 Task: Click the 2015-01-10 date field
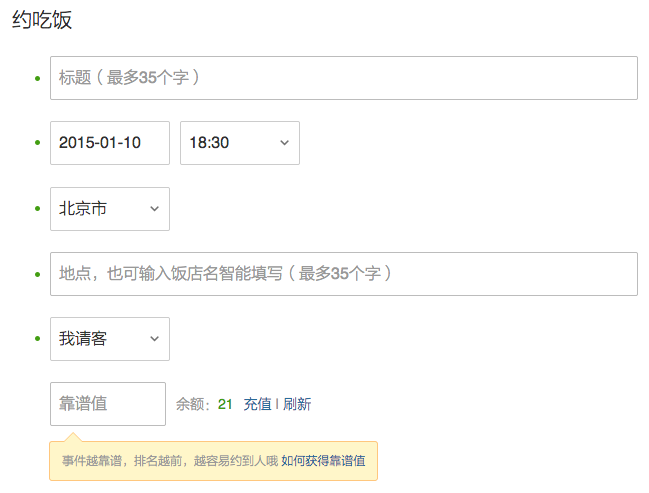[109, 143]
